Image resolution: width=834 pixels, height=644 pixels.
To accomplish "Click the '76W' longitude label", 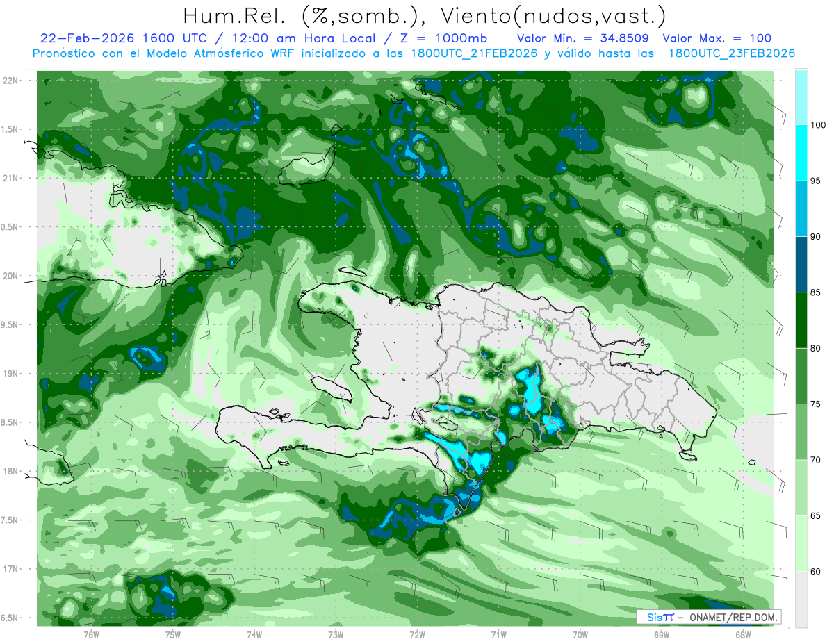I will [x=91, y=635].
